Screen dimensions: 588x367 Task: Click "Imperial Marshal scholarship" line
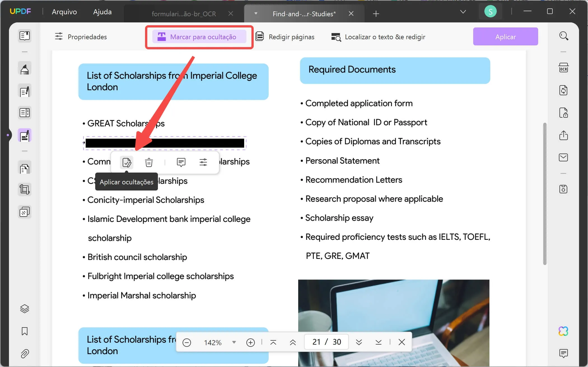tap(142, 295)
